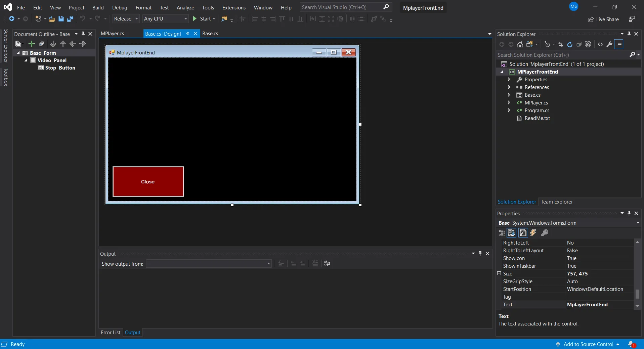Open the Debug menu
This screenshot has width=644, height=349.
pyautogui.click(x=120, y=7)
